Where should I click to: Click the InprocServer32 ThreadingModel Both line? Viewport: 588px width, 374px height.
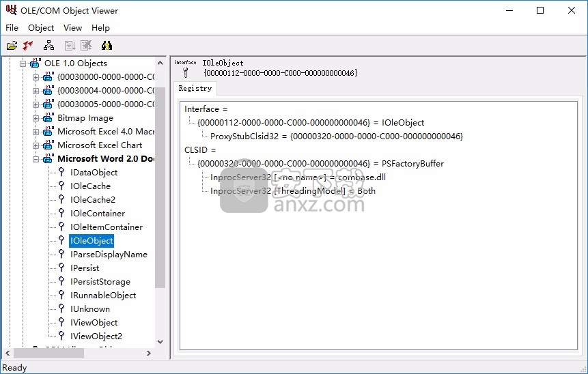[x=292, y=190]
